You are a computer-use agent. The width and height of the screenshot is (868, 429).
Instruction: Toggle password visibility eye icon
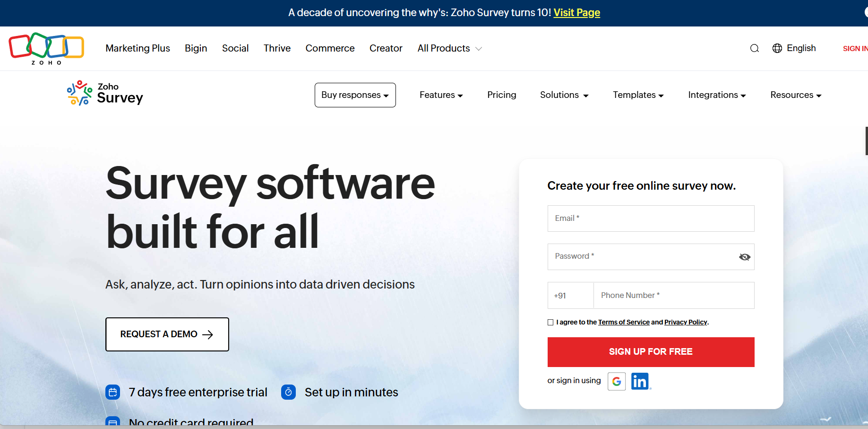[745, 257]
